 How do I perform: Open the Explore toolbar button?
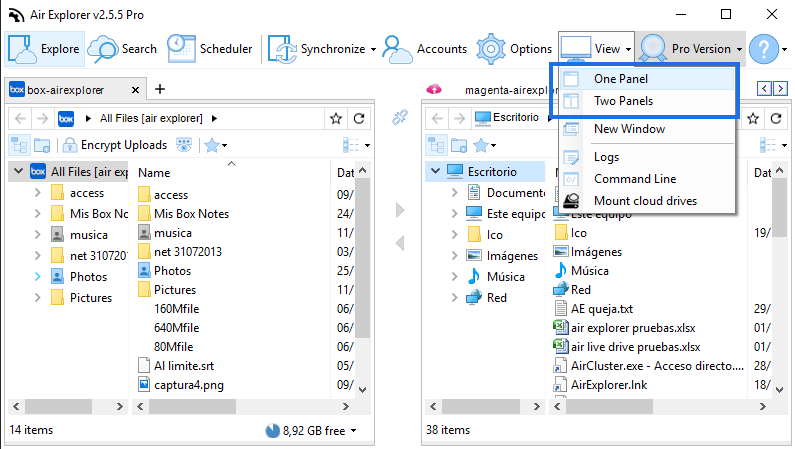pos(45,49)
